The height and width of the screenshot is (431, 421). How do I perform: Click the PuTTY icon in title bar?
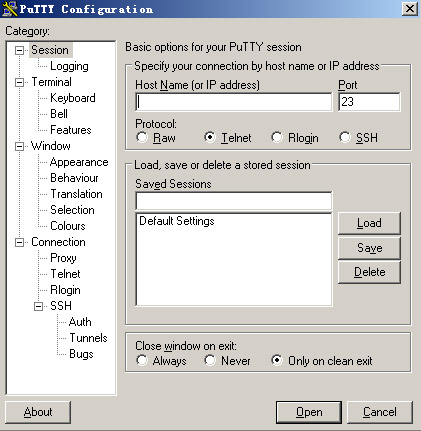(10, 9)
